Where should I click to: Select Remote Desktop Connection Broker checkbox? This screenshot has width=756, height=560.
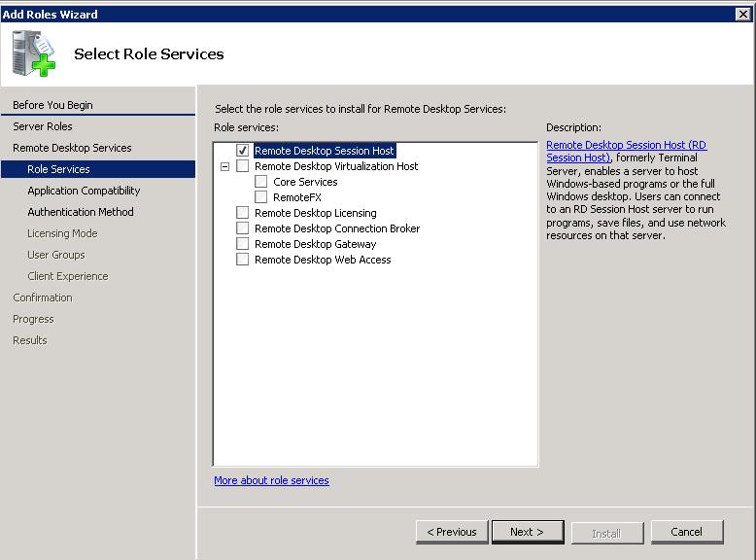coord(243,228)
